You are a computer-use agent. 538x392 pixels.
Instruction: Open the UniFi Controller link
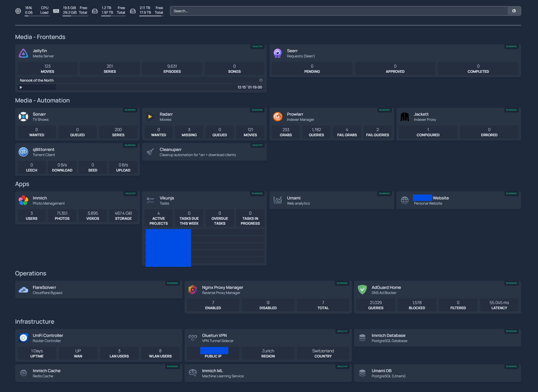[48, 335]
